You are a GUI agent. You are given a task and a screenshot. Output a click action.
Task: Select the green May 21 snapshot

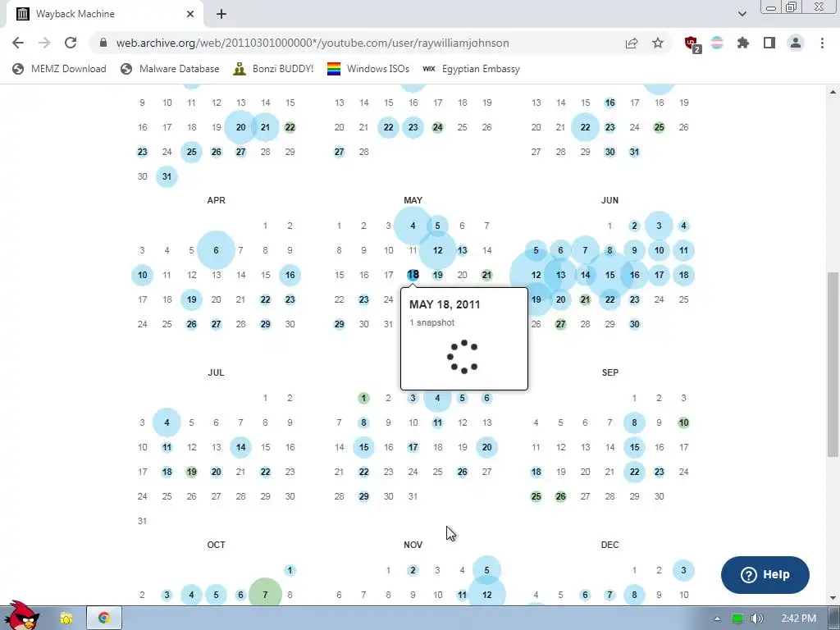pyautogui.click(x=486, y=275)
